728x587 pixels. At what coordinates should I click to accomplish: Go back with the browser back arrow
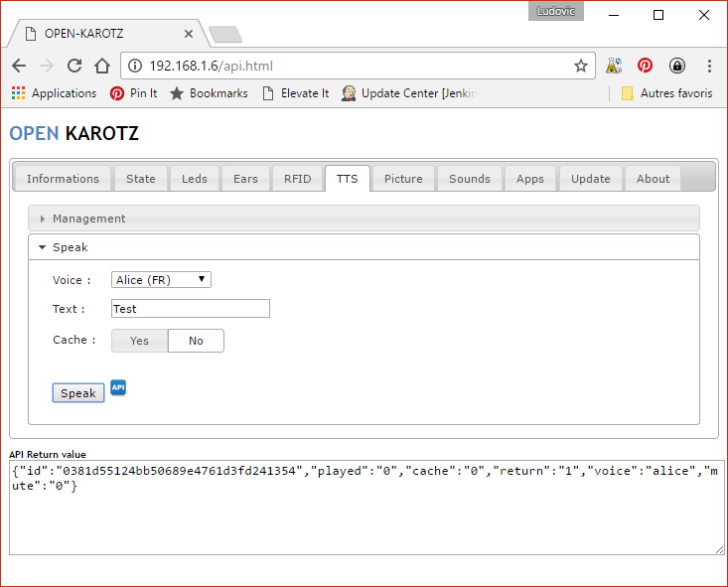[19, 66]
